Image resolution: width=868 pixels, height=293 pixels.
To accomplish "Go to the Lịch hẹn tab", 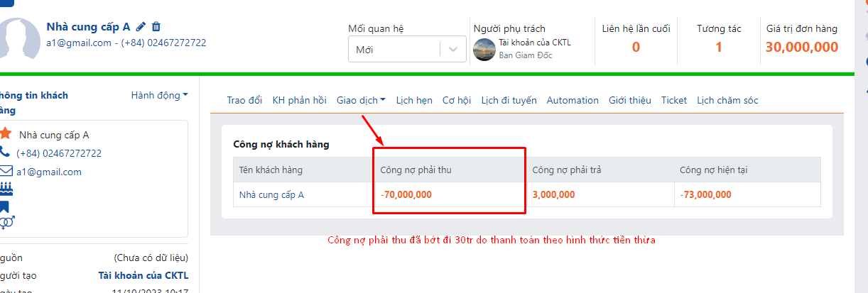I will tap(414, 100).
